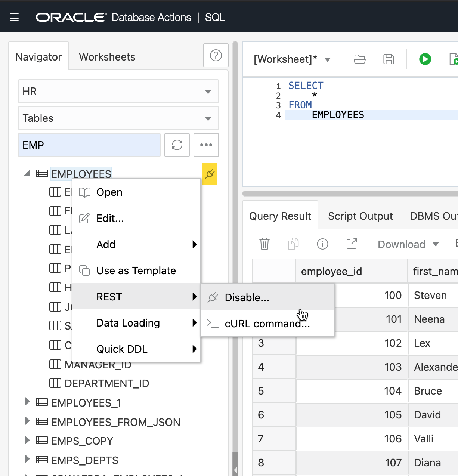The width and height of the screenshot is (458, 476).
Task: Choose Edit... from the context menu
Action: [x=136, y=218]
